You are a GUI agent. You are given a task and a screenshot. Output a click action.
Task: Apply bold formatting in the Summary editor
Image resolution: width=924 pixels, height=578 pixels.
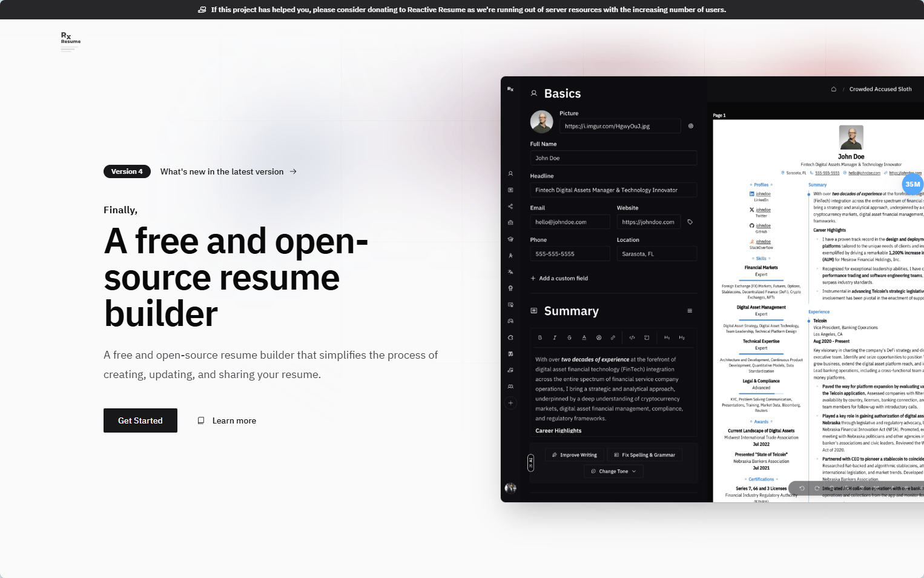[540, 337]
